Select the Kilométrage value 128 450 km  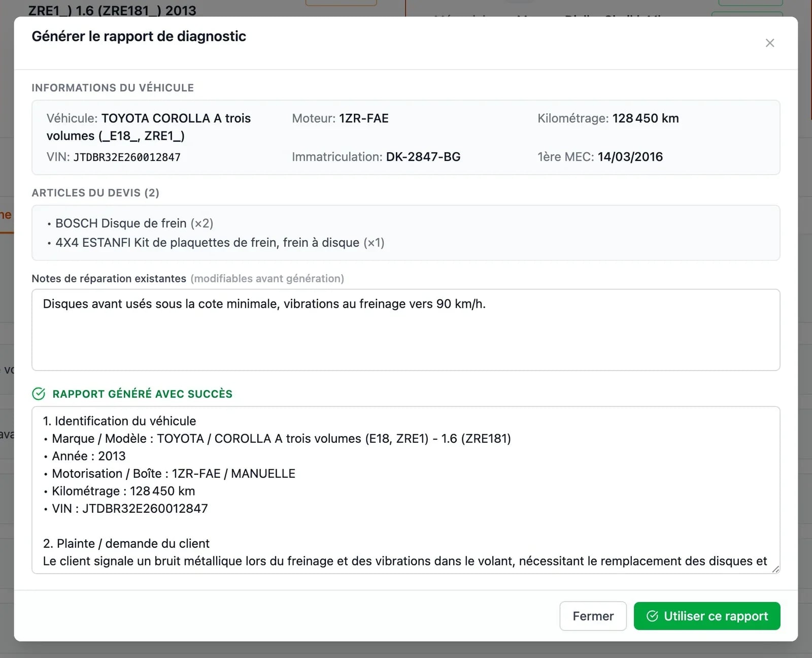pos(645,118)
